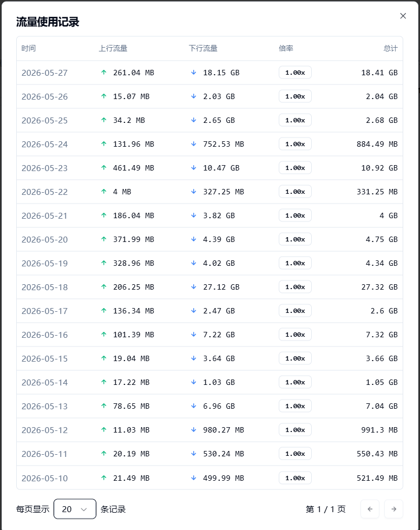Click the total value 991.3 MB
The height and width of the screenshot is (530, 420).
379,430
